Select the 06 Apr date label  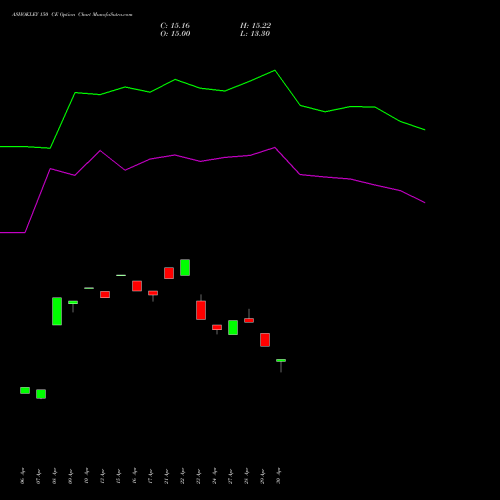coord(22,476)
